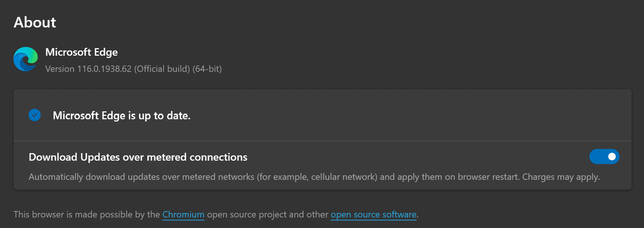Click the metered networks description text
This screenshot has height=228, width=644.
pos(314,177)
